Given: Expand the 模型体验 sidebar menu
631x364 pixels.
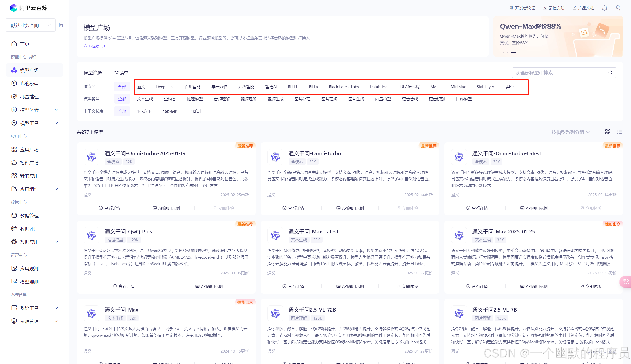Looking at the screenshot, I should point(35,110).
